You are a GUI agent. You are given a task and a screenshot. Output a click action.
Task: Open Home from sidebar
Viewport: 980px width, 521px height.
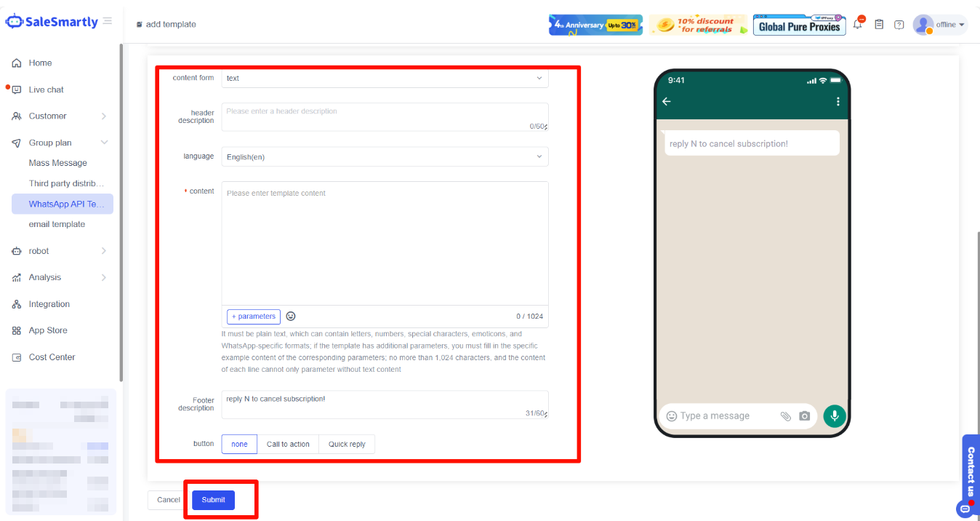click(x=40, y=63)
